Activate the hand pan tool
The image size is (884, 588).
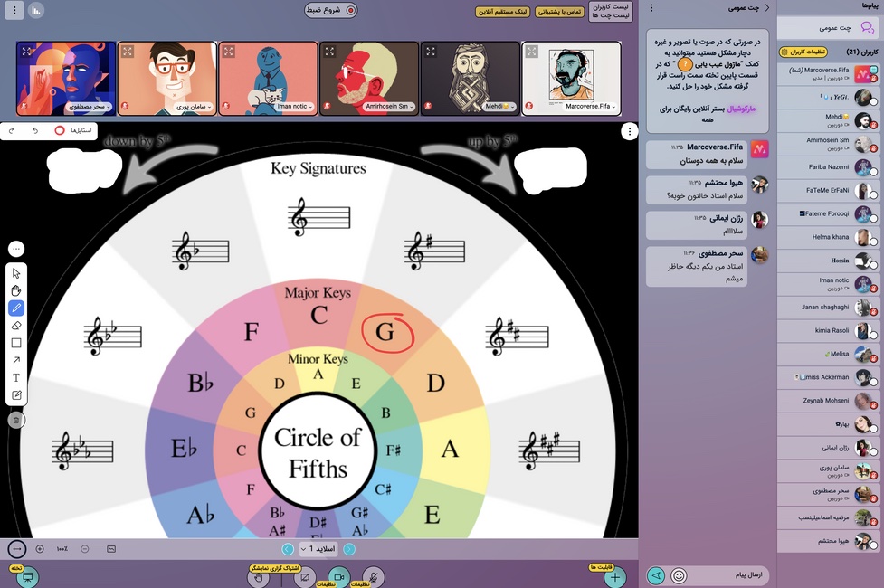pos(16,290)
